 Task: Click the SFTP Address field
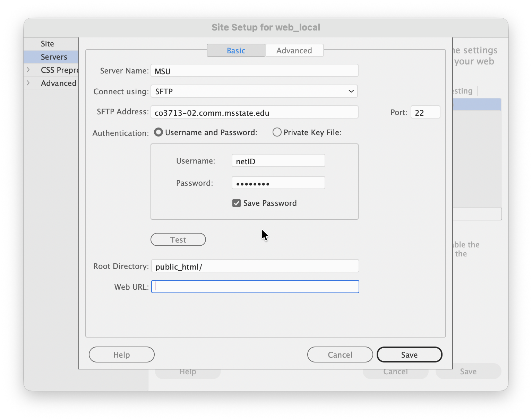click(254, 112)
